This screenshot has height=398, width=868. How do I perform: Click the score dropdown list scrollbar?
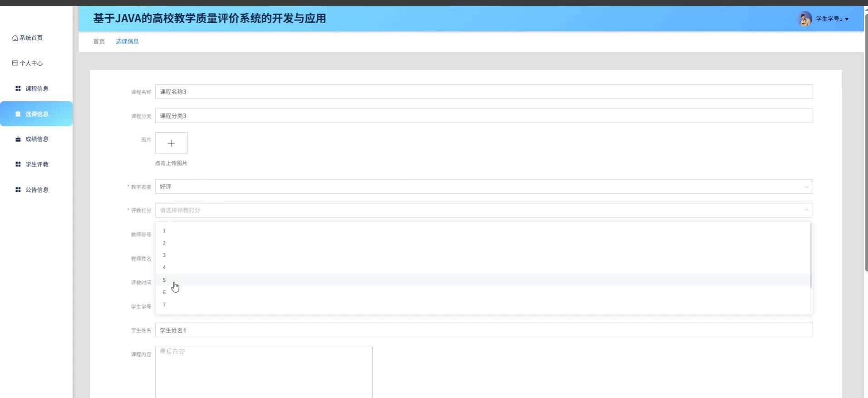click(811, 256)
